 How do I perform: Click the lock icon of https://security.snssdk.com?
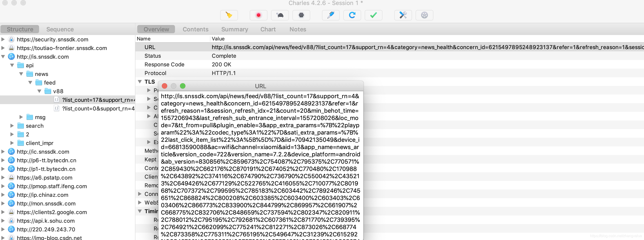pos(11,39)
